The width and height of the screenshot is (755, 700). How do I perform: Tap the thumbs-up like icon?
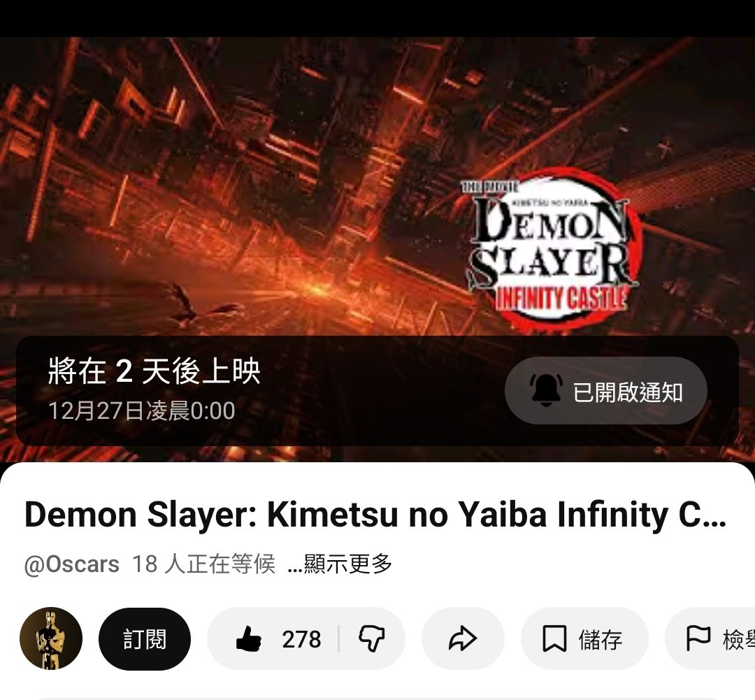(x=248, y=639)
